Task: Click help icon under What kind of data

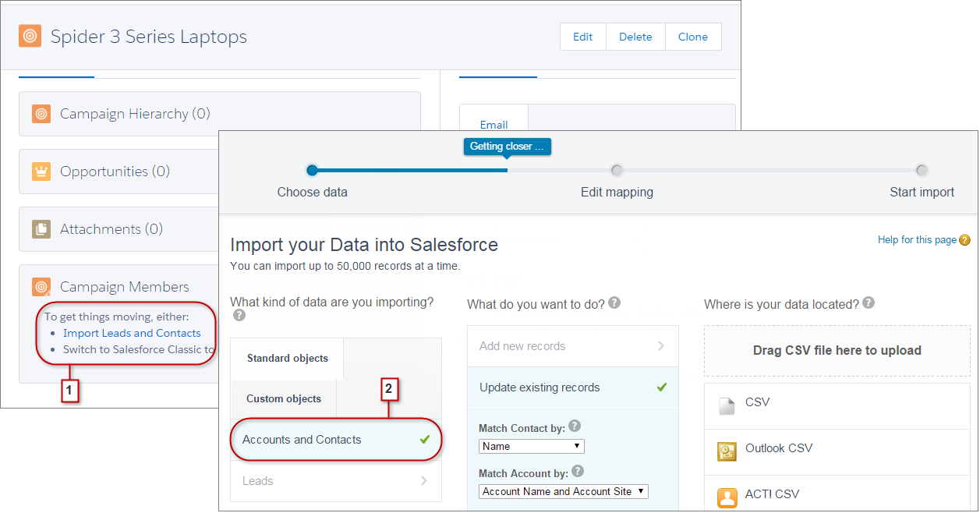Action: point(239,315)
